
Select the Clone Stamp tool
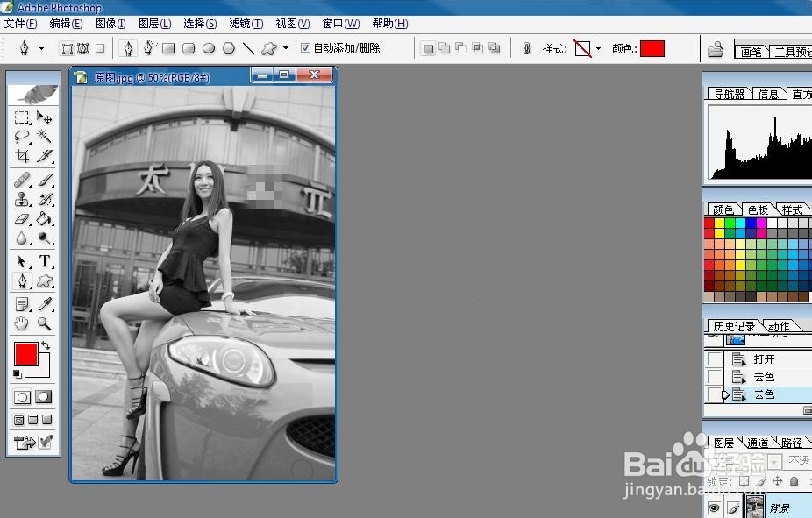point(22,199)
